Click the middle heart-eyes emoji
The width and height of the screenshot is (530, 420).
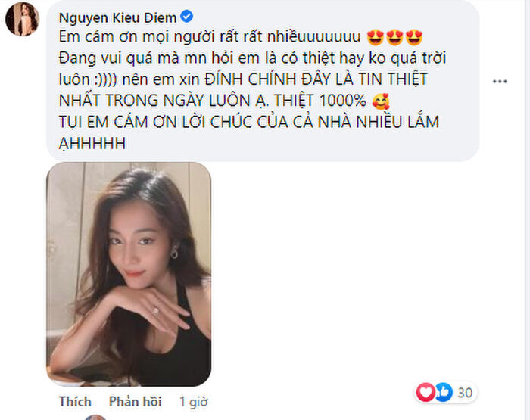[x=394, y=37]
